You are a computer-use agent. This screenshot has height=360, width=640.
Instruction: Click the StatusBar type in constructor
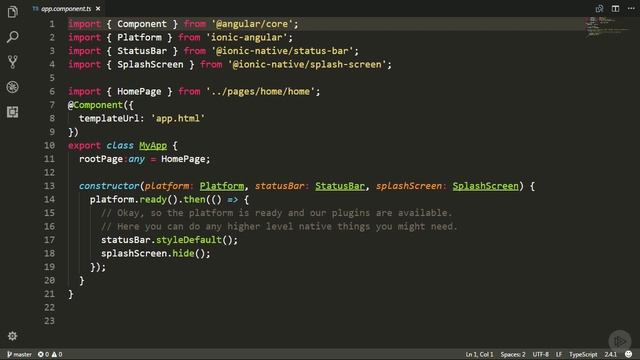340,186
